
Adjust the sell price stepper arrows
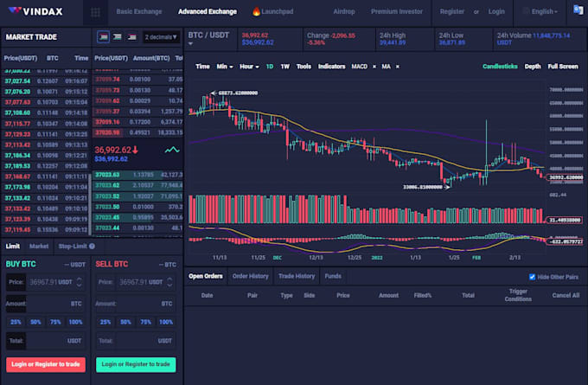point(169,282)
